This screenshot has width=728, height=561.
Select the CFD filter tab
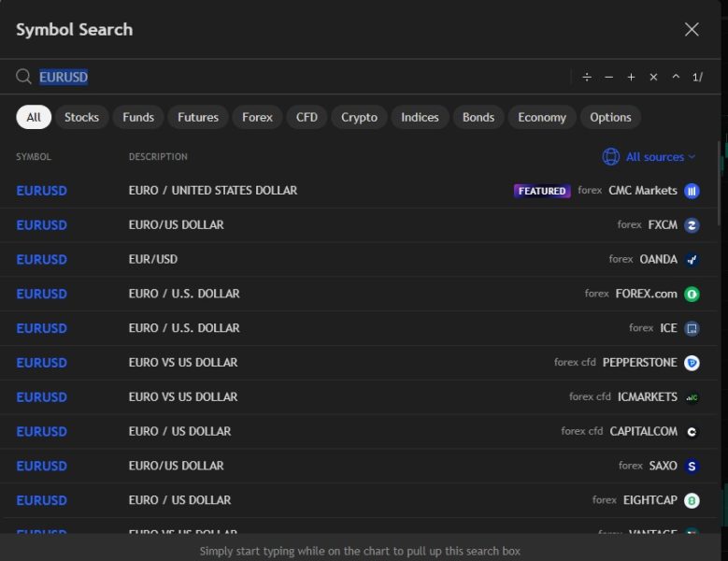[307, 117]
